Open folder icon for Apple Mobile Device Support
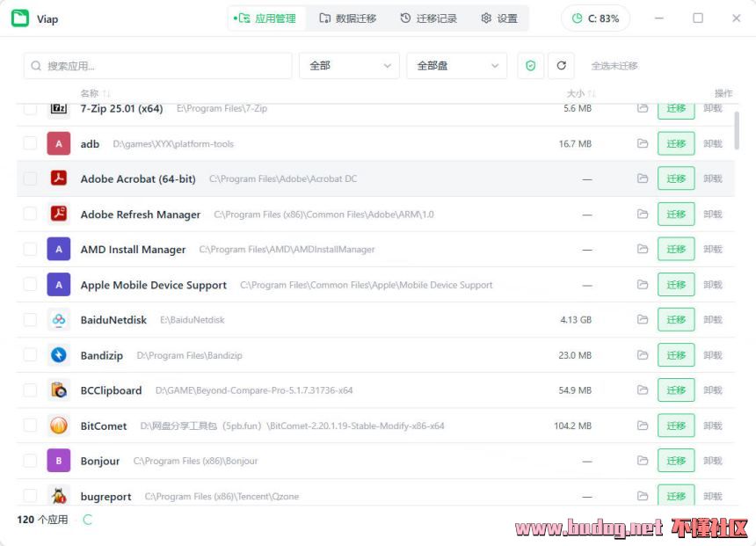756x546 pixels. point(643,285)
